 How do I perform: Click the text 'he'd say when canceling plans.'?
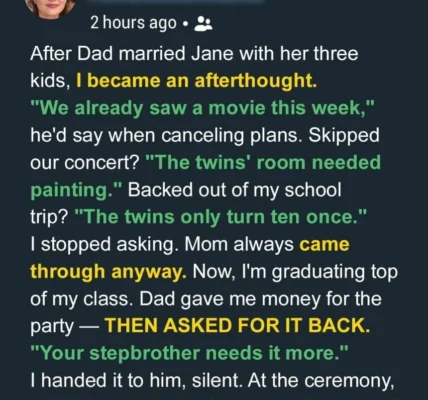166,136
